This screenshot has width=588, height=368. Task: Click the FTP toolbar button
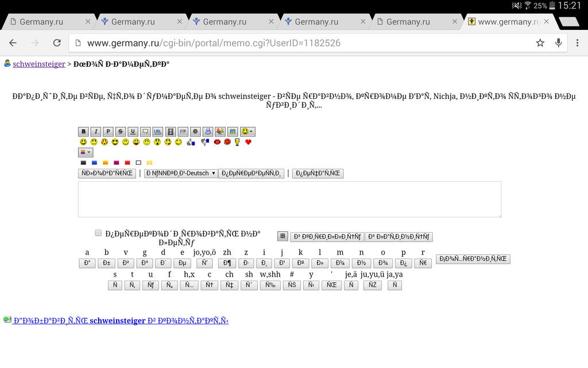point(183,132)
